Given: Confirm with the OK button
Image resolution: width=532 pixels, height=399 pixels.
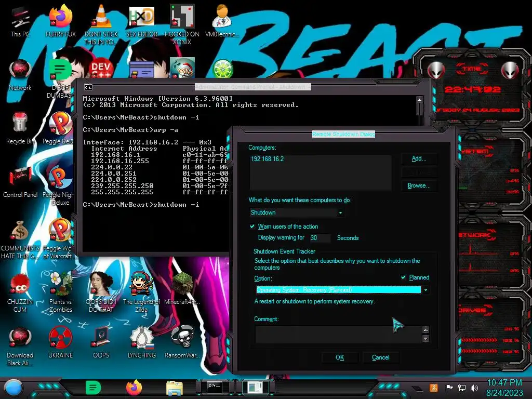Looking at the screenshot, I should coord(340,357).
